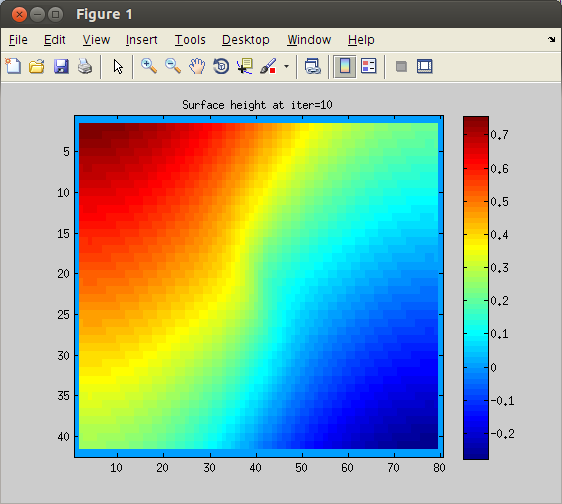Activate the Pan hand tool
This screenshot has width=562, height=504.
tap(197, 66)
